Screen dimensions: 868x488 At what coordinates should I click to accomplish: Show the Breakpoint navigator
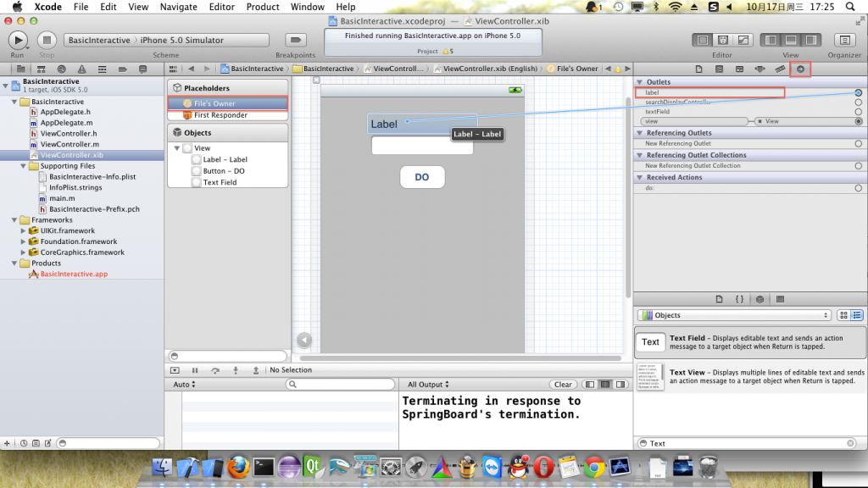(122, 69)
